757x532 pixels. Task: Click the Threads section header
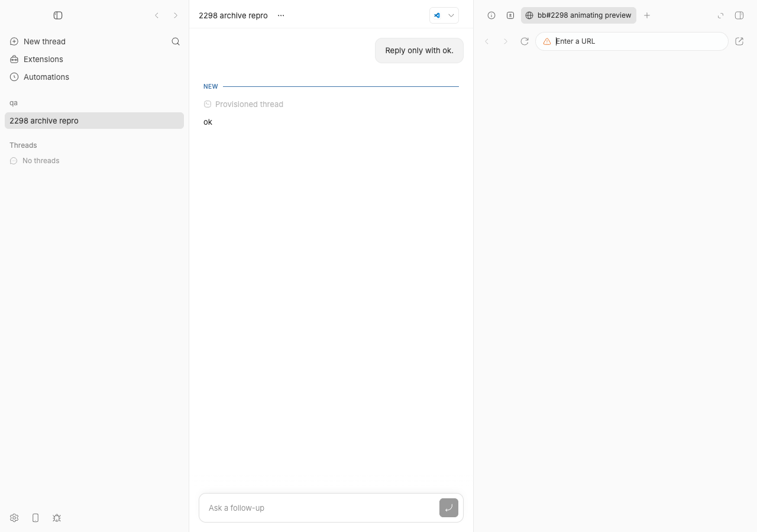pyautogui.click(x=23, y=145)
